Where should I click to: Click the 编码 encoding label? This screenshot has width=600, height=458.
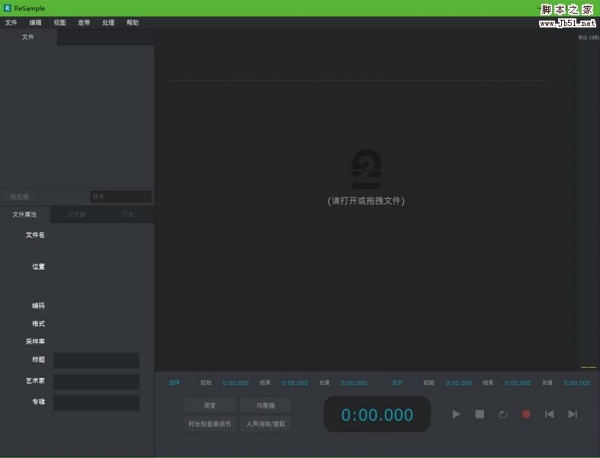tap(38, 305)
